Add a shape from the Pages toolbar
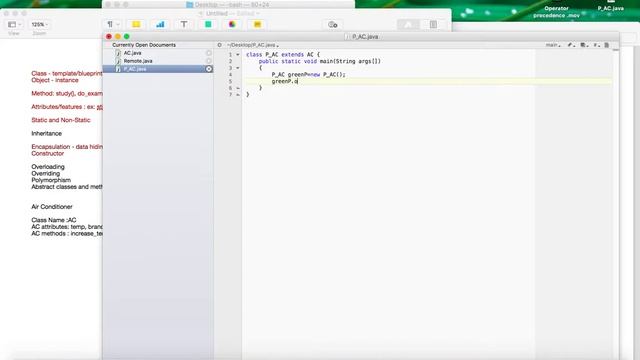640x360 pixels. click(208, 24)
